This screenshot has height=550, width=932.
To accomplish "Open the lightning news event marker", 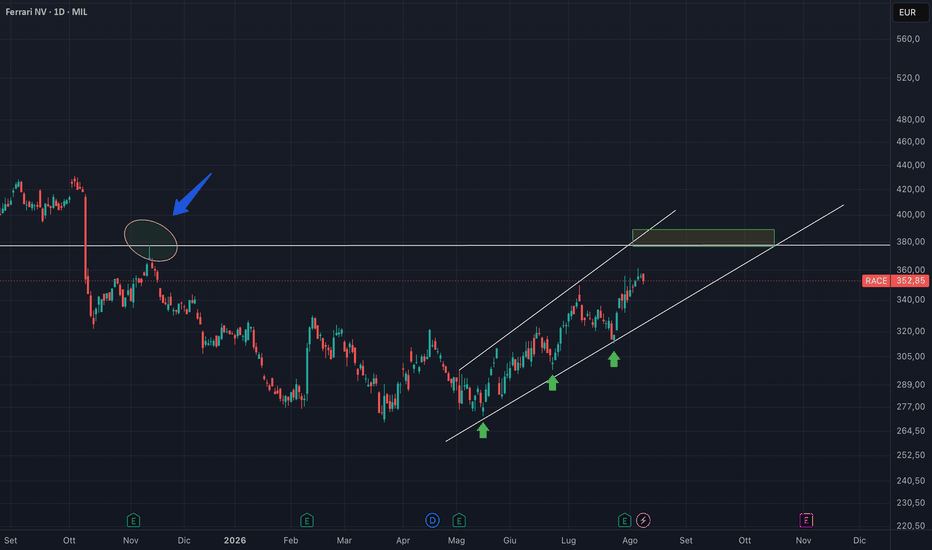I will (x=643, y=521).
